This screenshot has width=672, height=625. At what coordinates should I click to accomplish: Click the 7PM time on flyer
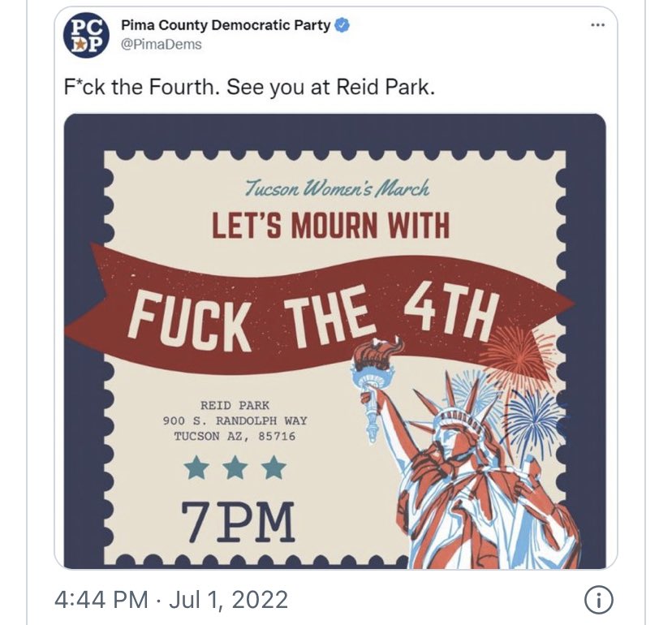click(x=238, y=522)
